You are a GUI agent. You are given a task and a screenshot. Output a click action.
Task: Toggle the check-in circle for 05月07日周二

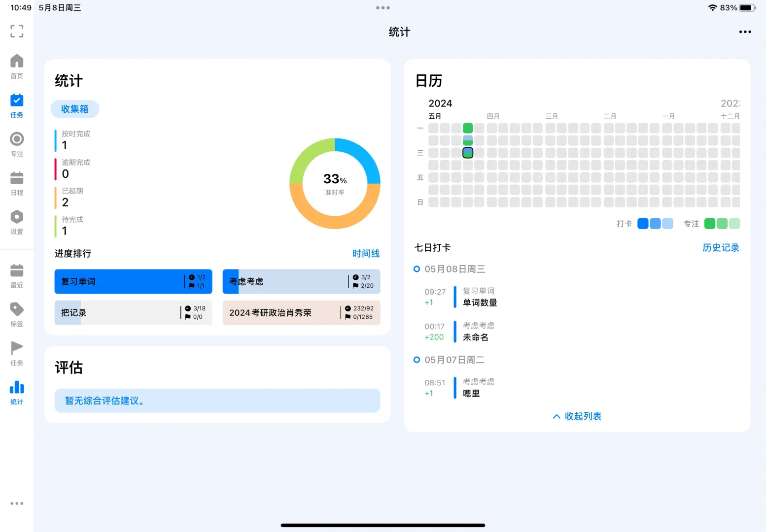click(x=417, y=360)
